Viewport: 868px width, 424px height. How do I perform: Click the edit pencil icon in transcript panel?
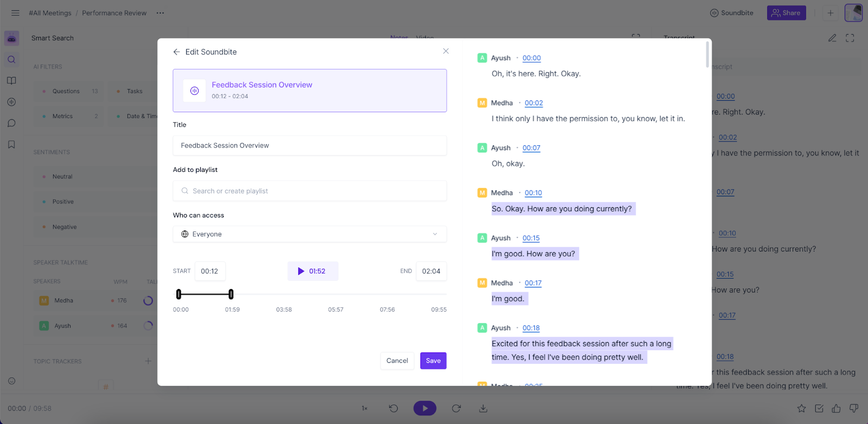(x=832, y=38)
